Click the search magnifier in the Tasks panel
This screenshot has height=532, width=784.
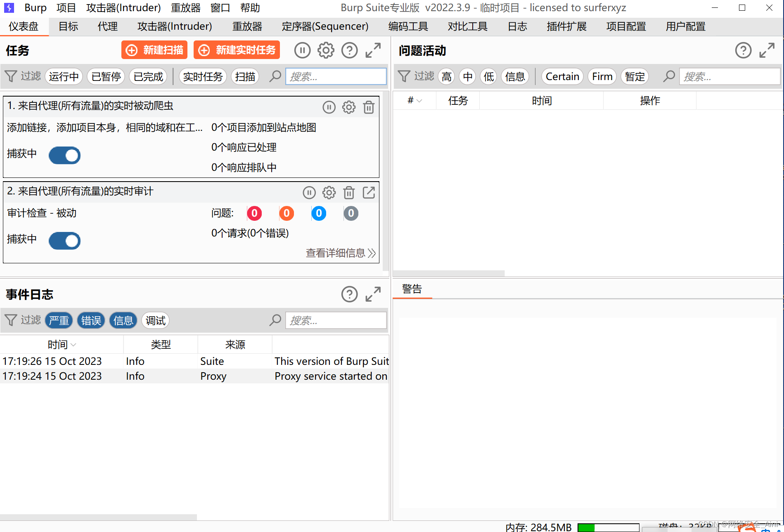275,76
